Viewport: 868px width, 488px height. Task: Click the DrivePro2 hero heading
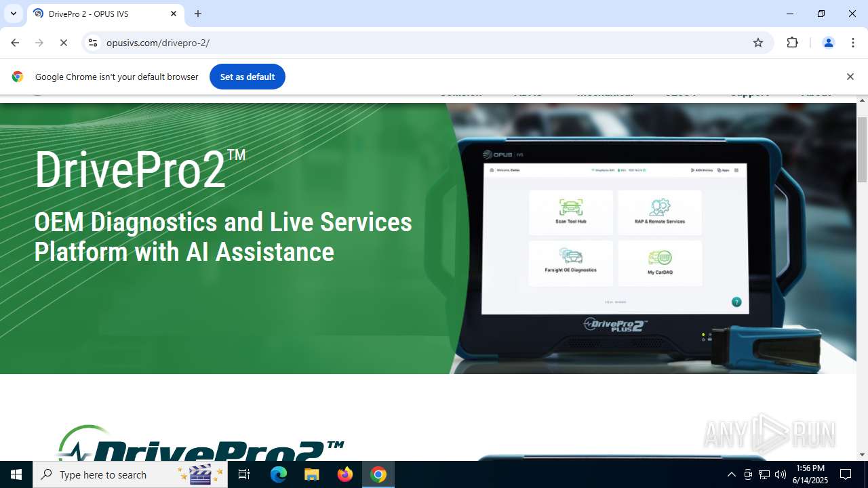[x=140, y=169]
